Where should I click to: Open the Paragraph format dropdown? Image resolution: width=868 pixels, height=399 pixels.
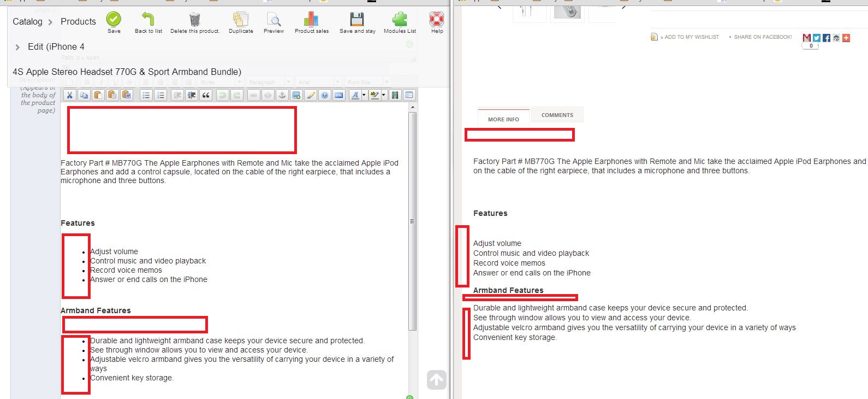point(270,82)
